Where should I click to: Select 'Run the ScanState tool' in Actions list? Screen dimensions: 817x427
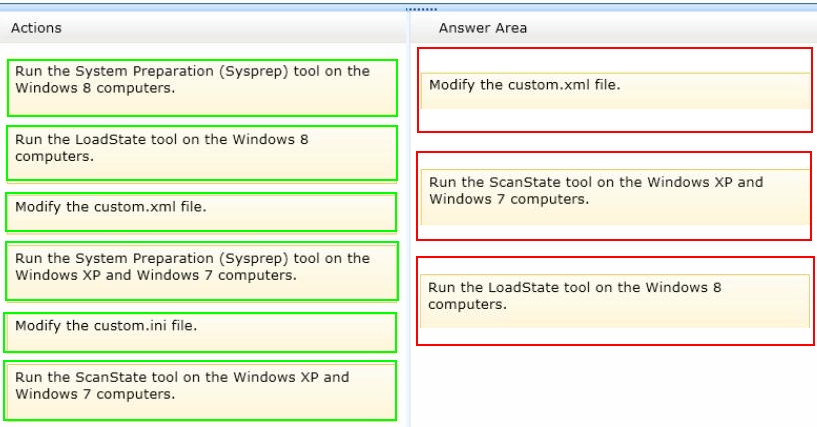200,391
